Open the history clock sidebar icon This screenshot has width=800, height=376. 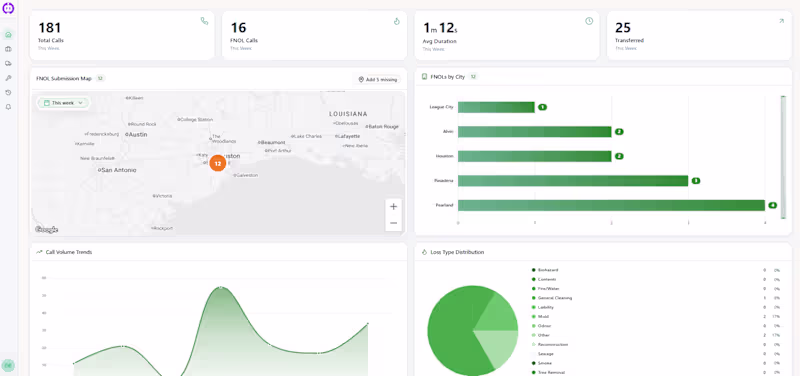point(8,92)
